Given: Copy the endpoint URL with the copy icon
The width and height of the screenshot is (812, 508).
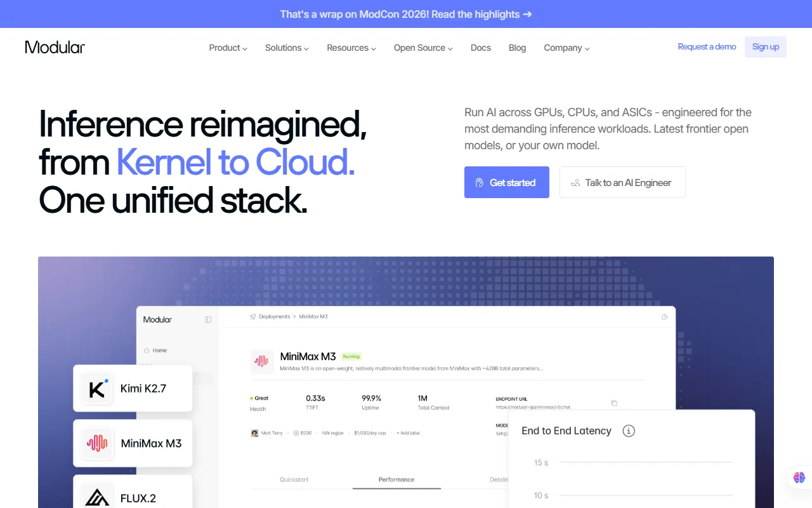Looking at the screenshot, I should (614, 403).
